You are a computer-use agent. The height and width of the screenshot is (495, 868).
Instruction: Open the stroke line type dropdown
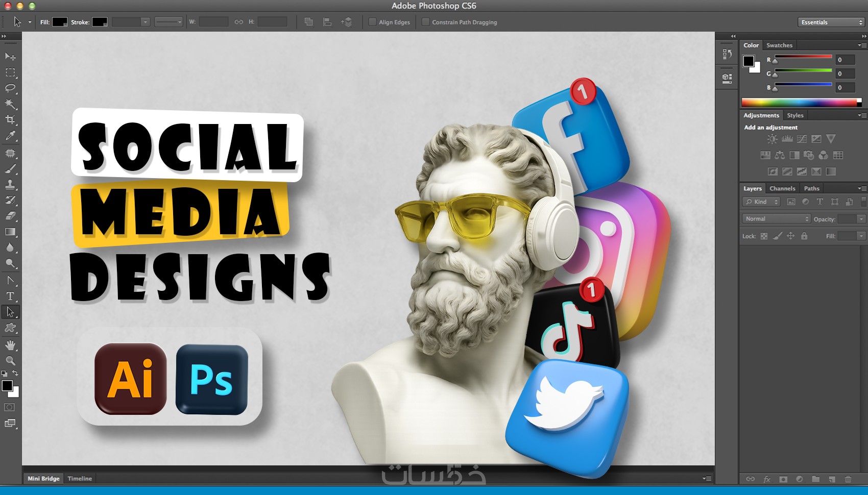(x=168, y=22)
